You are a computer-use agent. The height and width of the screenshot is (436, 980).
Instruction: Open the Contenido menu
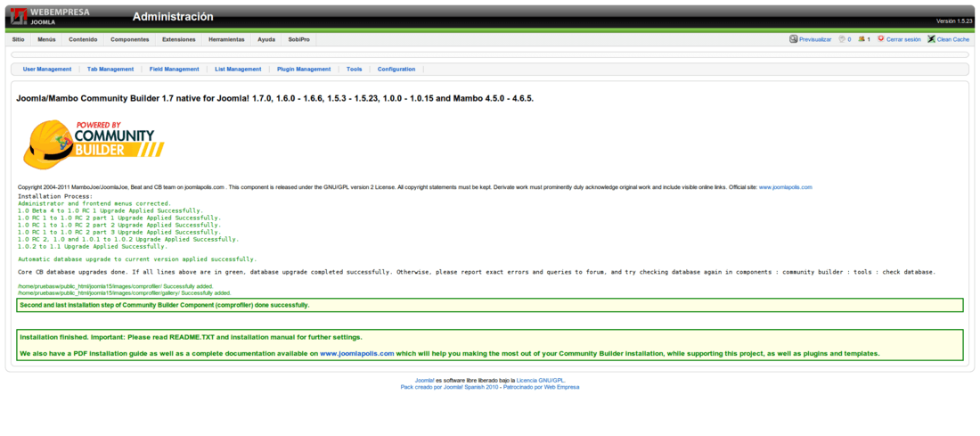click(x=83, y=39)
